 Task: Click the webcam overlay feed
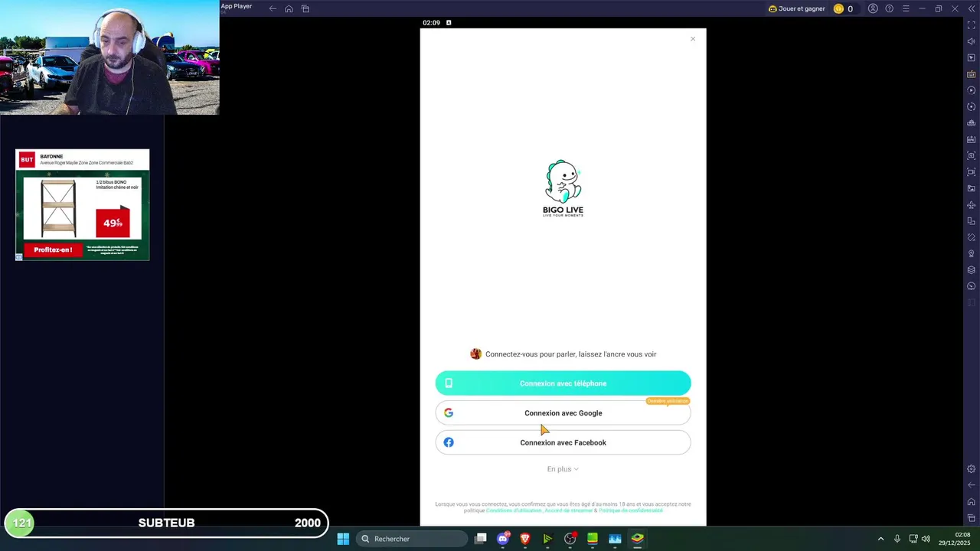tap(109, 57)
